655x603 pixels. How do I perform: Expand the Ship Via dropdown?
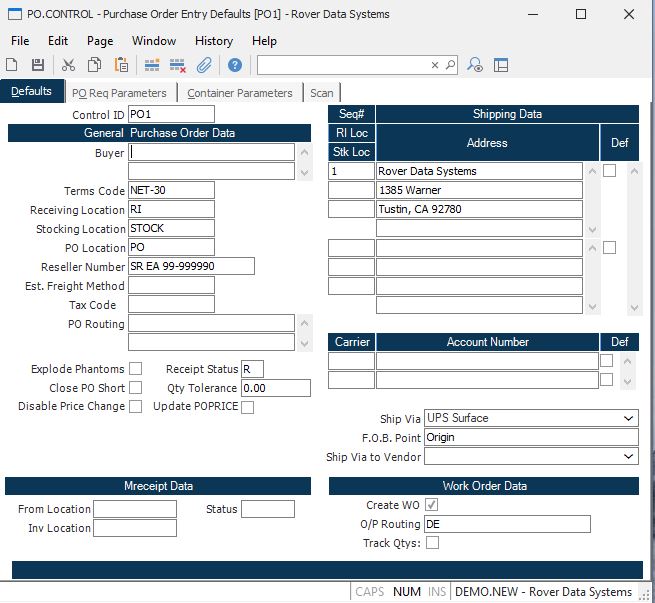pyautogui.click(x=628, y=418)
